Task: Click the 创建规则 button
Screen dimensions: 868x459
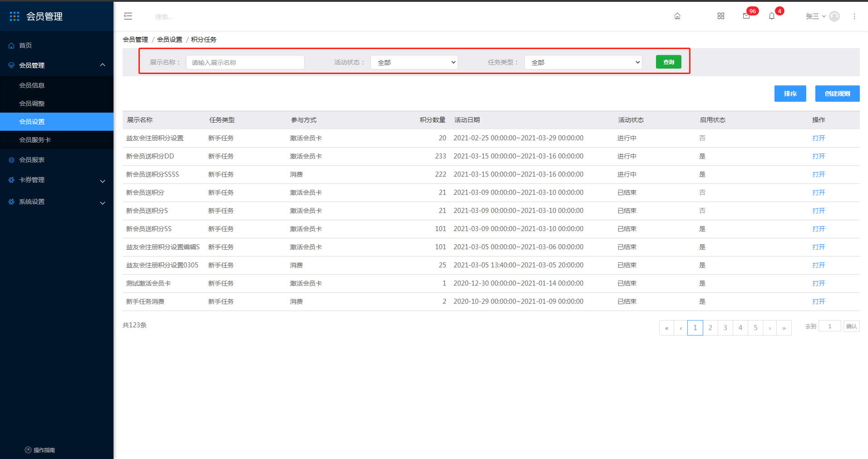Action: tap(838, 94)
